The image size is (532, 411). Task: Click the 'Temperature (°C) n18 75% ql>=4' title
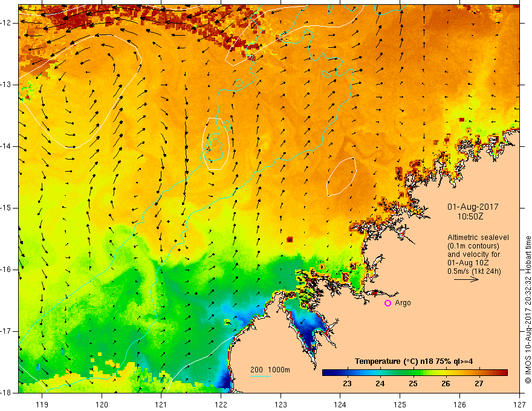[414, 361]
